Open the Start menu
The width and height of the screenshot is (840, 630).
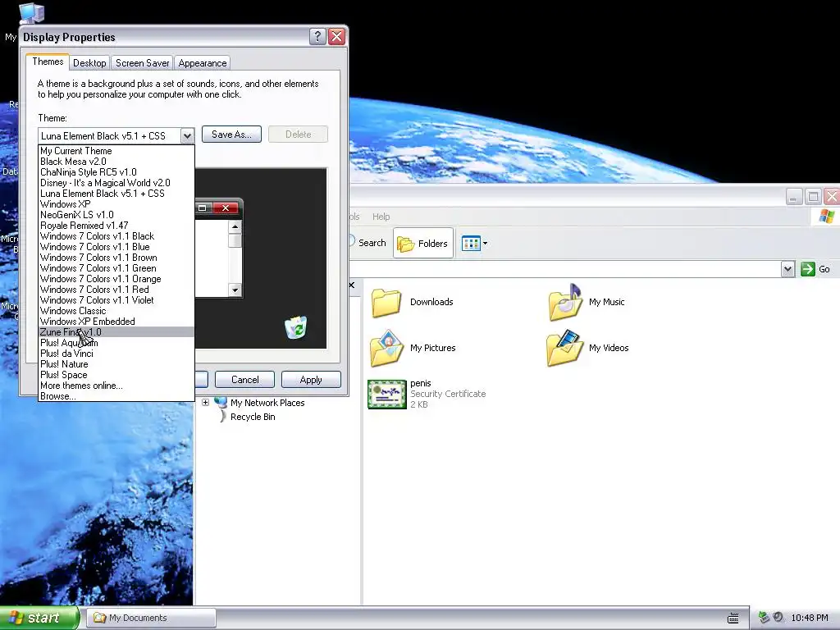coord(39,619)
